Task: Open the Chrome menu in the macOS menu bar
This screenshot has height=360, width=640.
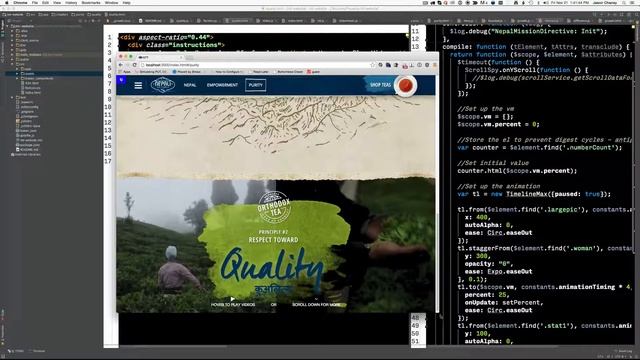Action: pyautogui.click(x=20, y=2)
